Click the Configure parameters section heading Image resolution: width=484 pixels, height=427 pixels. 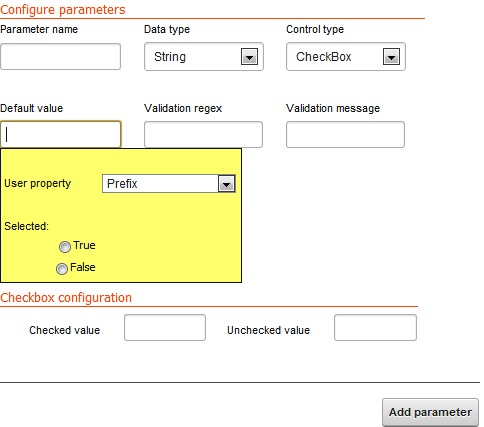63,10
